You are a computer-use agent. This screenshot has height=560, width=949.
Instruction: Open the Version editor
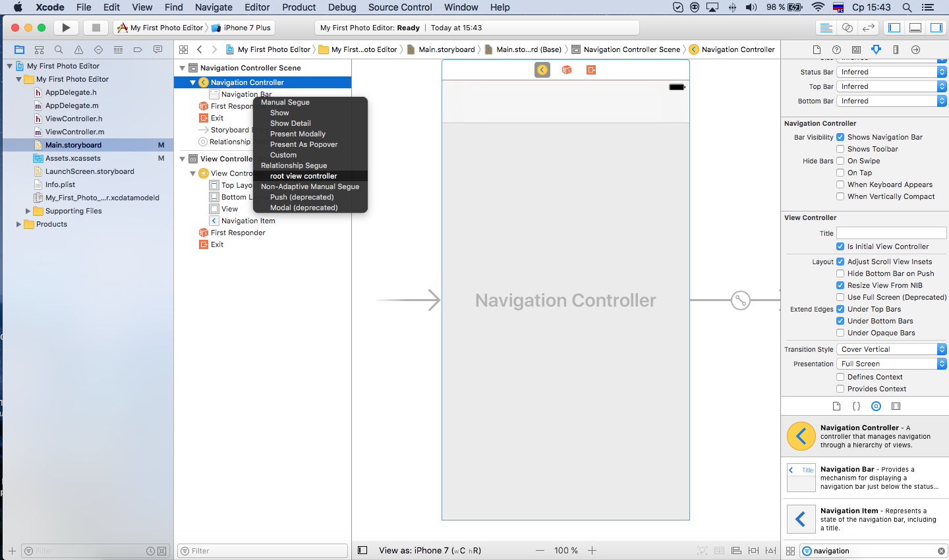click(869, 28)
